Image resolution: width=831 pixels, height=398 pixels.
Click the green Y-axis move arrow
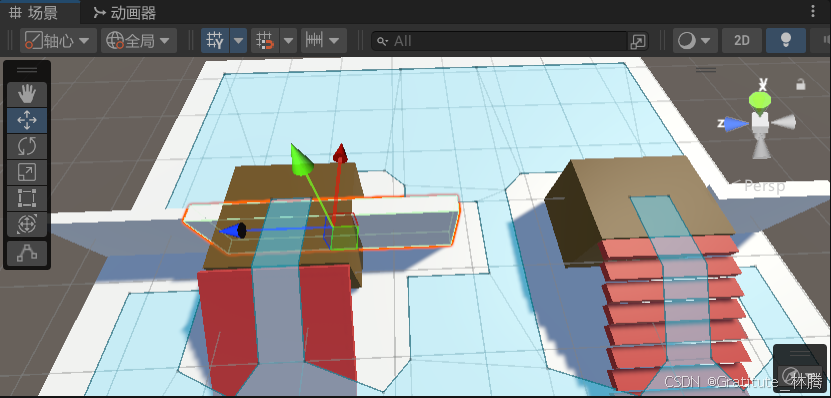(x=302, y=160)
